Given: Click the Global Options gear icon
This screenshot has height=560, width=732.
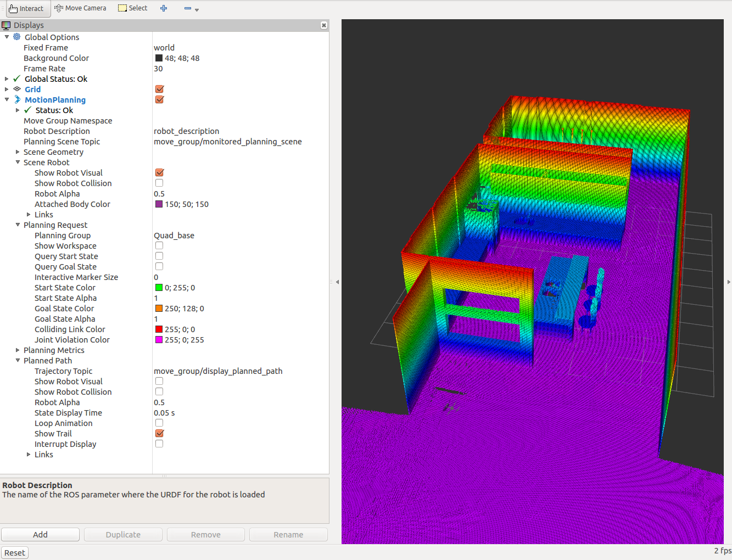Looking at the screenshot, I should pyautogui.click(x=16, y=37).
